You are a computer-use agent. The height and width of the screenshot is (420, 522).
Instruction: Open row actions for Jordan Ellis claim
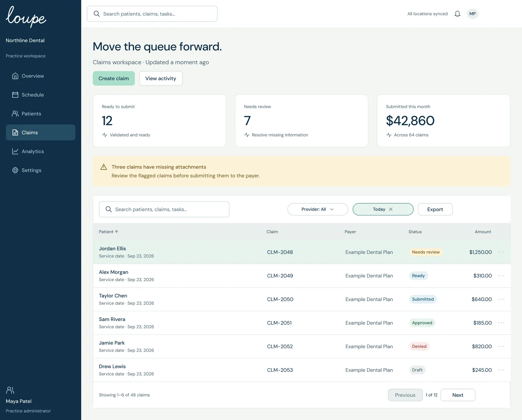[501, 252]
